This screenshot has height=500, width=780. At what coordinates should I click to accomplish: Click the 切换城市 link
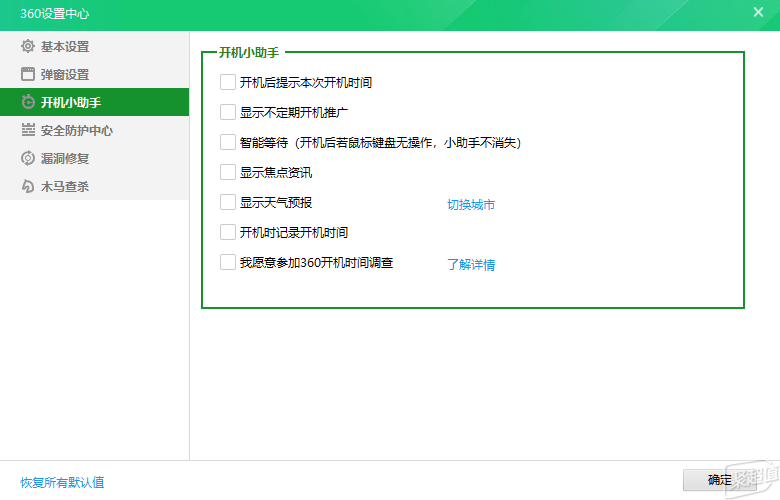point(471,204)
